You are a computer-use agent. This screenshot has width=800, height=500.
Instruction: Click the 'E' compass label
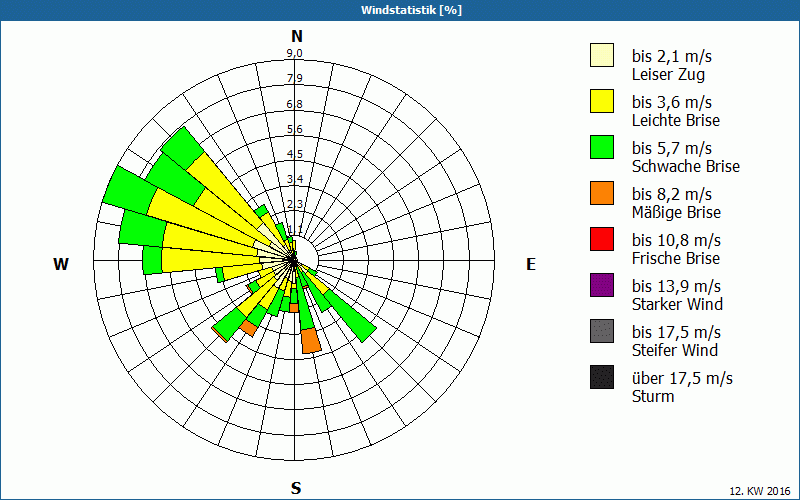[x=531, y=264]
